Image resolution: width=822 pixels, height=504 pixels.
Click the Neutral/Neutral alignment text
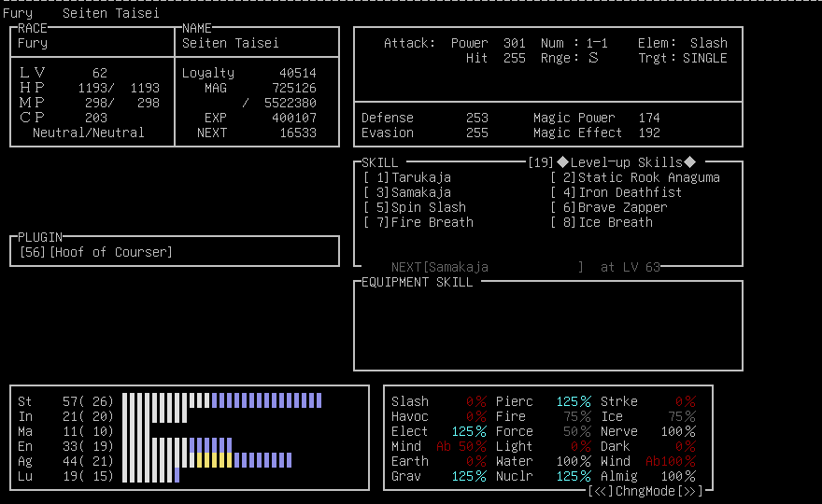88,133
